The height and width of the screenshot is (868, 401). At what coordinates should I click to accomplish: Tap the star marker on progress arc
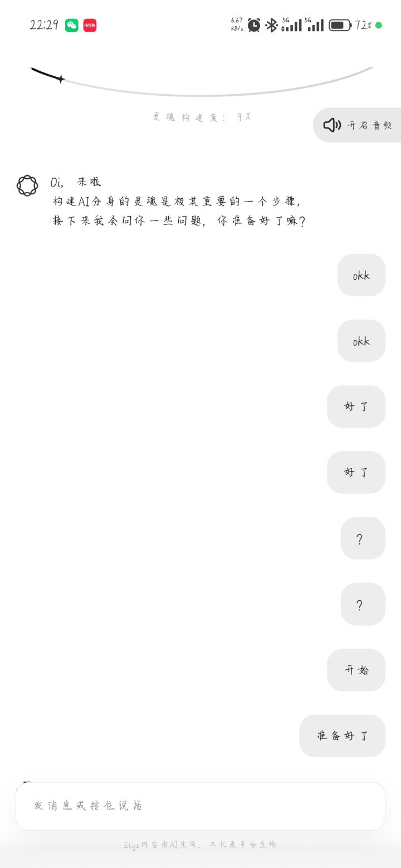(61, 79)
